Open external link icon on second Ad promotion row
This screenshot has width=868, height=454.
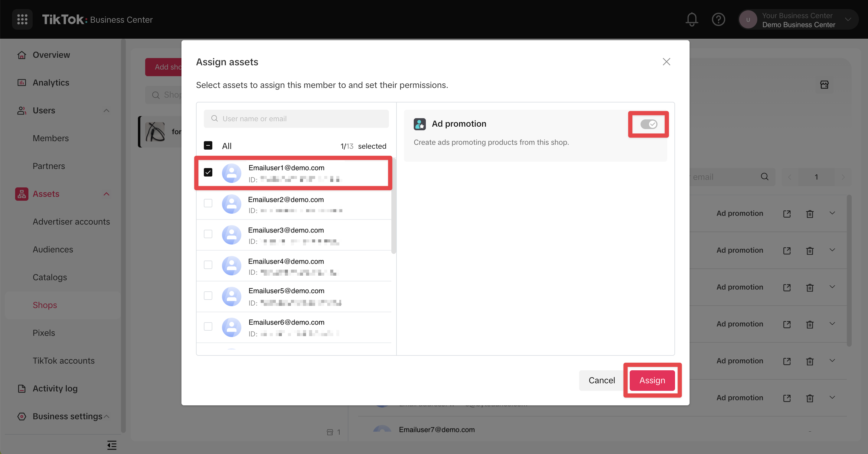787,251
